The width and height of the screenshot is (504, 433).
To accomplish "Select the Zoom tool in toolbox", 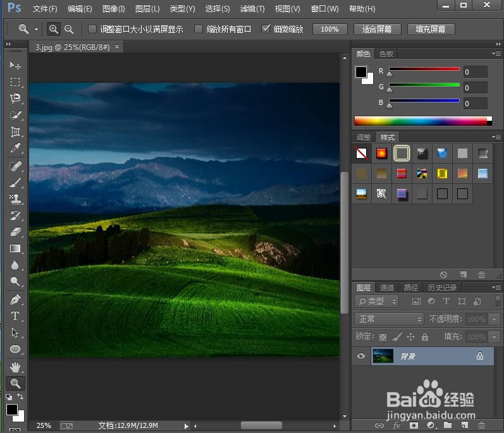I will [x=15, y=383].
